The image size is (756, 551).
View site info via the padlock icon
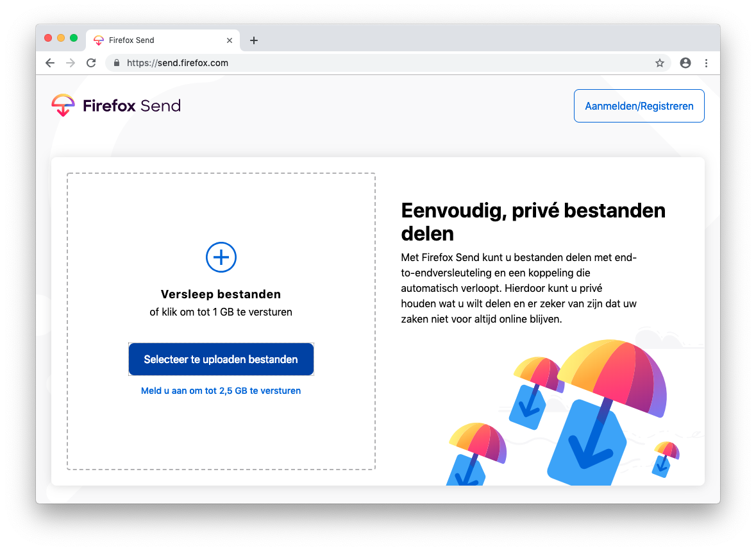pyautogui.click(x=117, y=63)
